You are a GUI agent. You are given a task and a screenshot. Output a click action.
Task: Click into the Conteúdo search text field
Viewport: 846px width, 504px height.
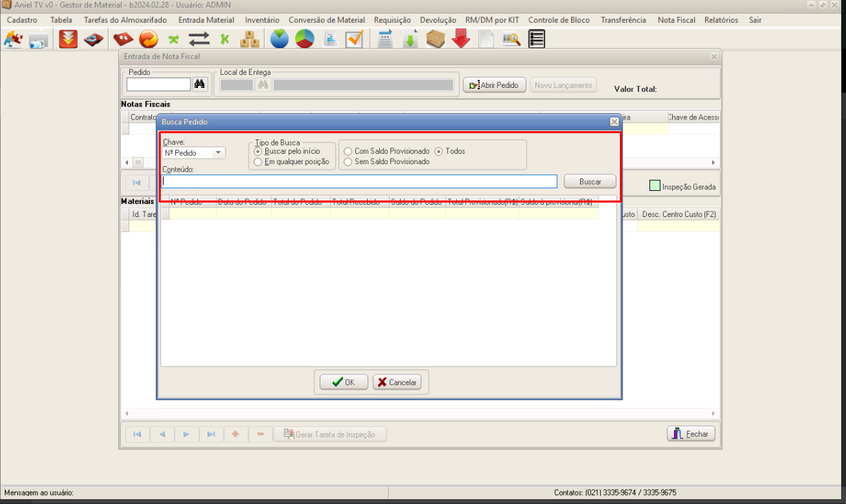(359, 181)
